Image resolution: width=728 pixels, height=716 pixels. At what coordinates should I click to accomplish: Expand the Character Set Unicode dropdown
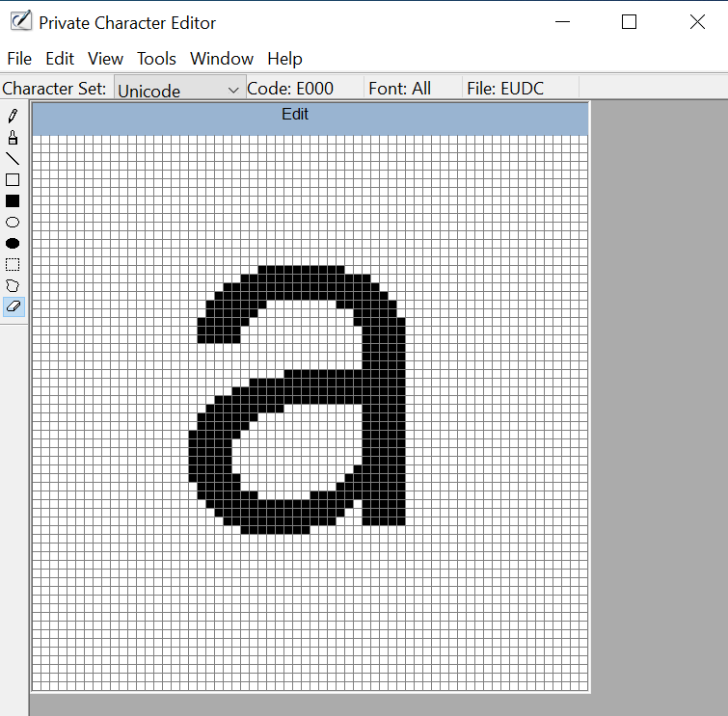pyautogui.click(x=180, y=89)
